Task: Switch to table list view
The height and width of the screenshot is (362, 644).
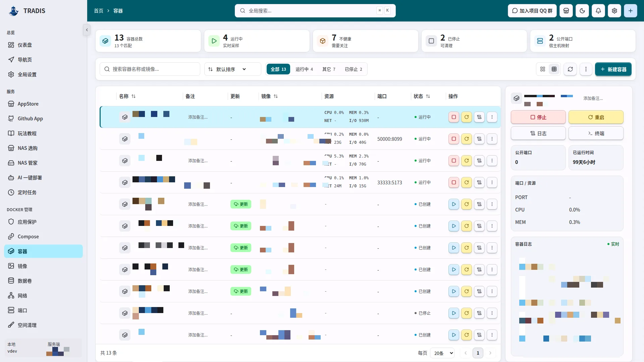Action: (x=554, y=69)
